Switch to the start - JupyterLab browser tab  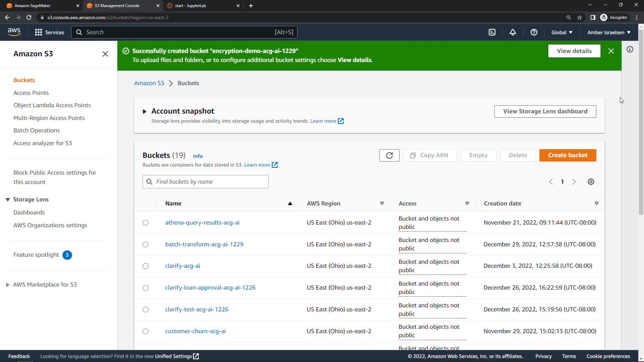[191, 6]
